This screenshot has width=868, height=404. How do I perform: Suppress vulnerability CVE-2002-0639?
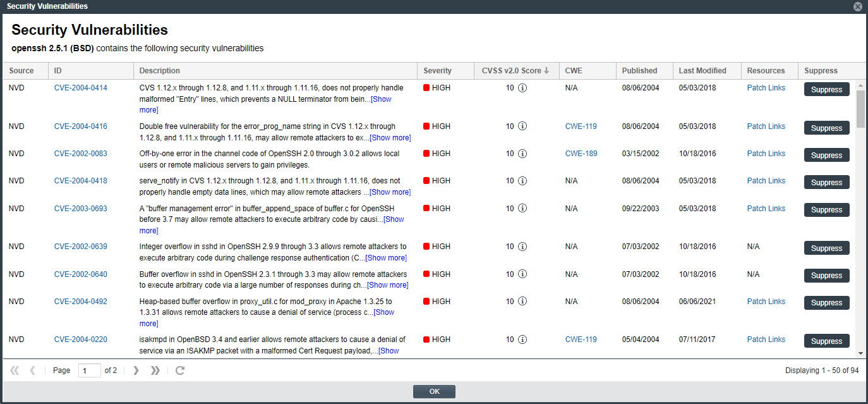827,248
